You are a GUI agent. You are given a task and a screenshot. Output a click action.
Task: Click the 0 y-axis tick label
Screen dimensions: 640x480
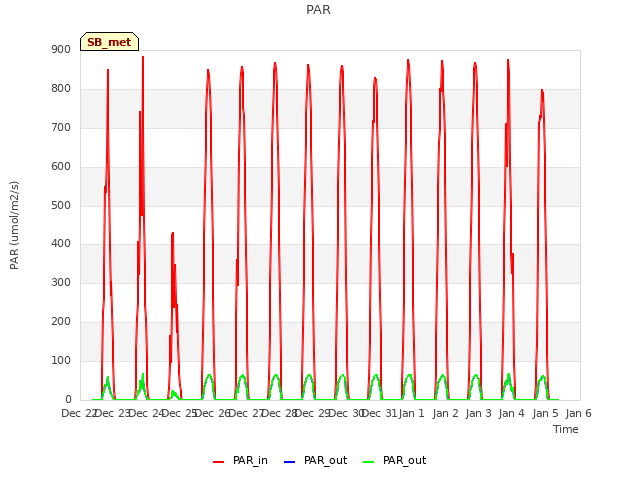(68, 400)
